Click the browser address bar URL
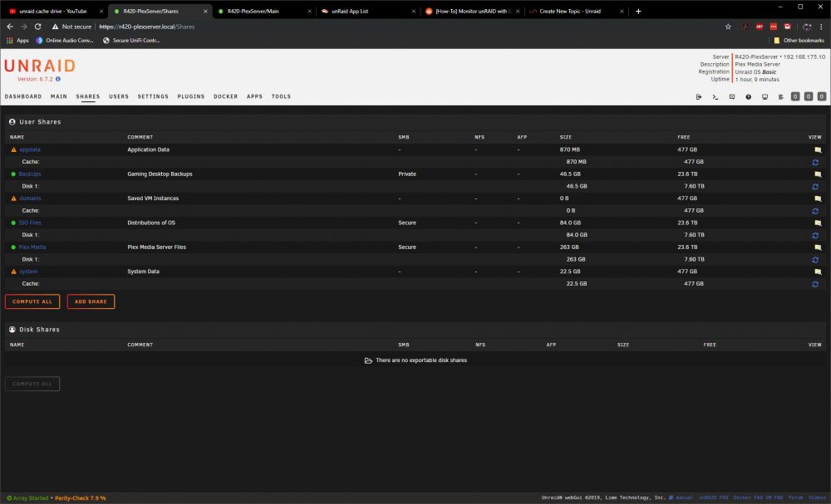 (147, 27)
